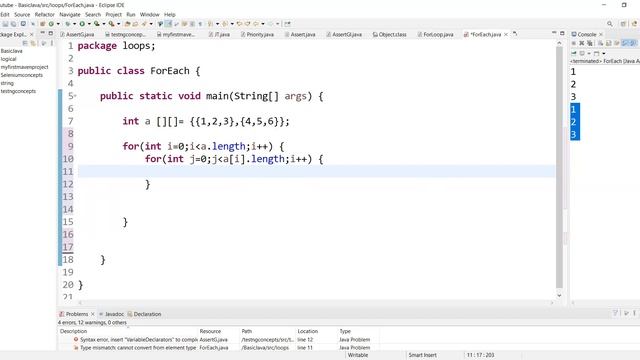This screenshot has width=640, height=360.
Task: Show the hidden editor tabs list
Action: coord(515,34)
